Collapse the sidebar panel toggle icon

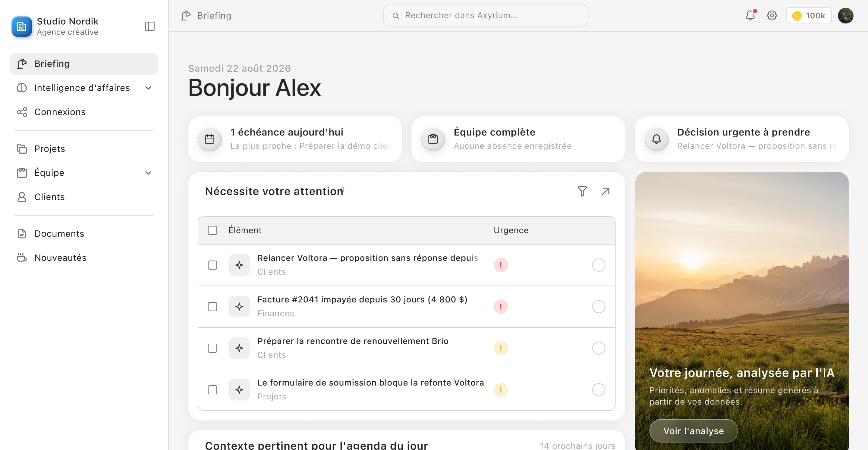(x=149, y=26)
